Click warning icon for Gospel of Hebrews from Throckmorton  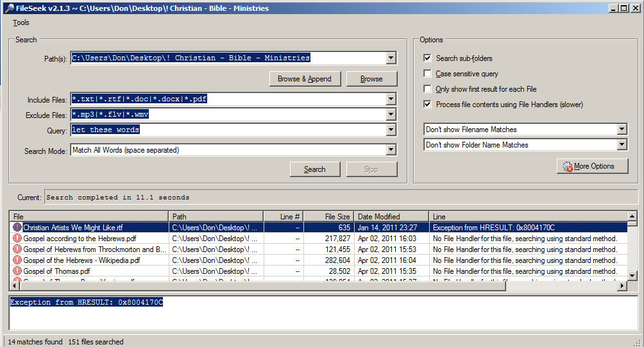[17, 250]
